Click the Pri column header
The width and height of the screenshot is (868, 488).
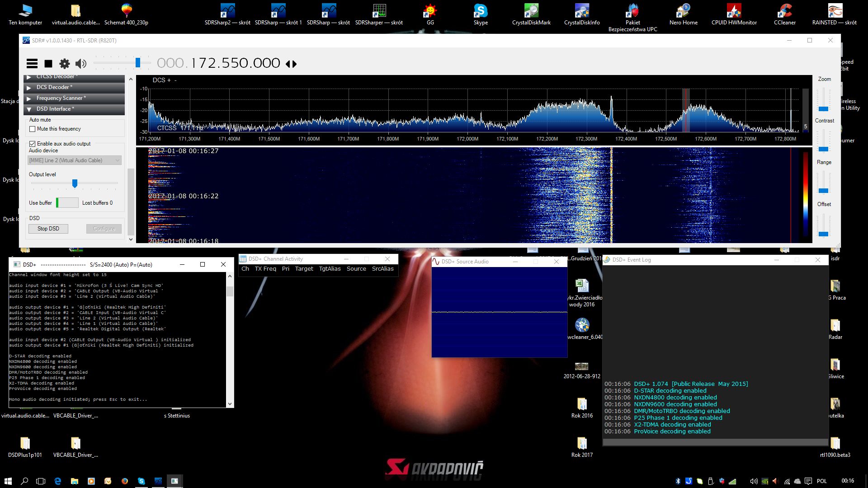coord(286,269)
